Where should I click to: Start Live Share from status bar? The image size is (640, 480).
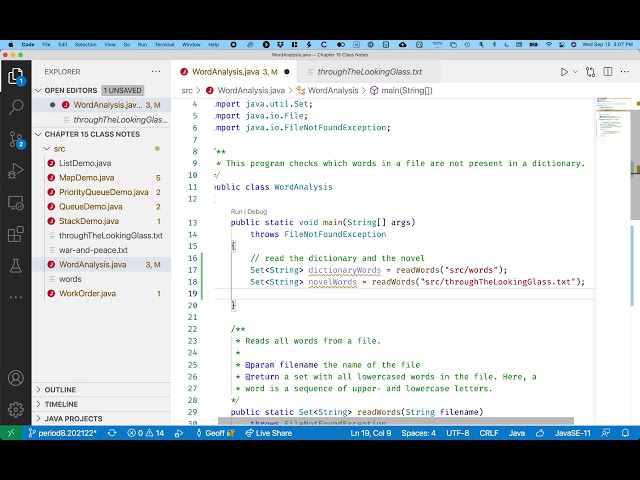pos(269,433)
